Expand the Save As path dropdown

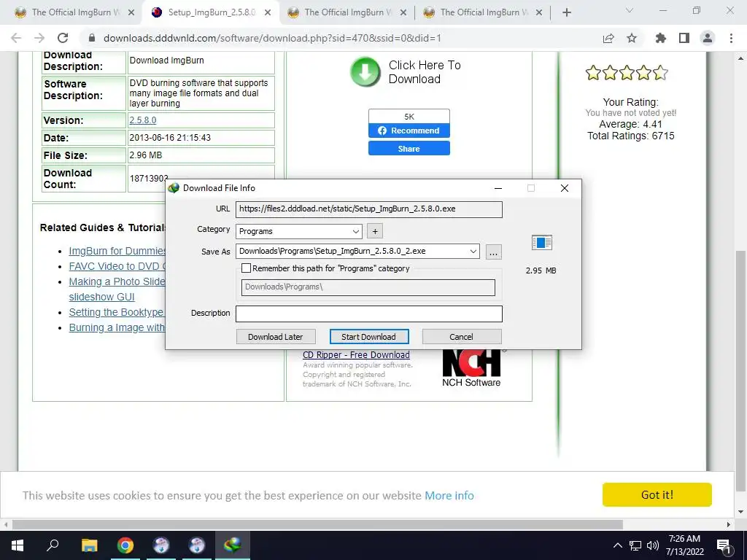pos(473,252)
